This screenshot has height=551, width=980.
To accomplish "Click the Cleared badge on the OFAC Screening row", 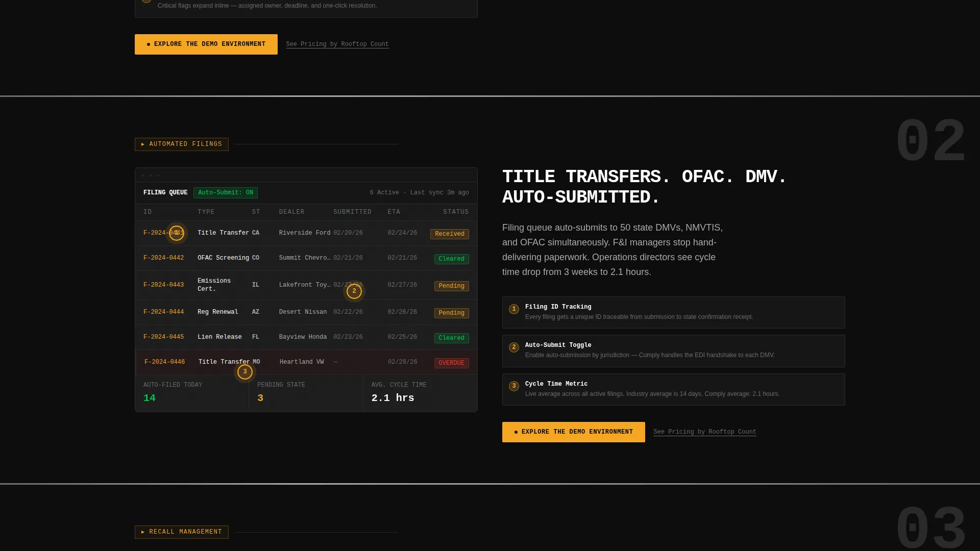I will click(x=452, y=259).
